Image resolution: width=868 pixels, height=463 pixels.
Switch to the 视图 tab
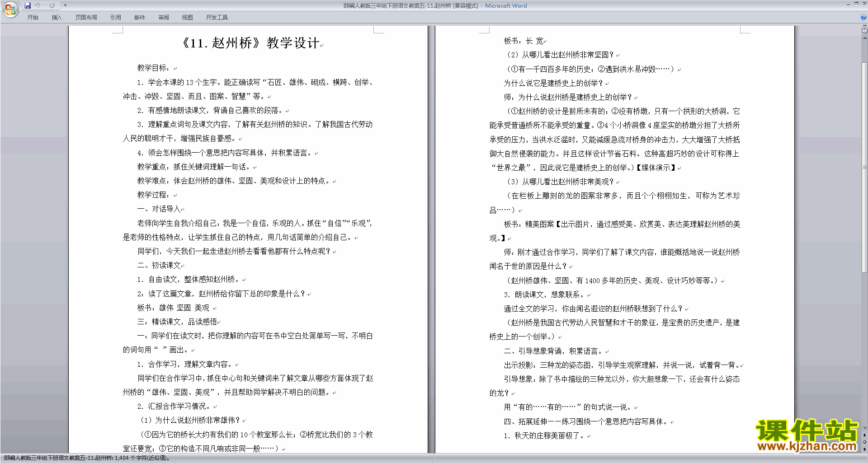click(x=188, y=18)
